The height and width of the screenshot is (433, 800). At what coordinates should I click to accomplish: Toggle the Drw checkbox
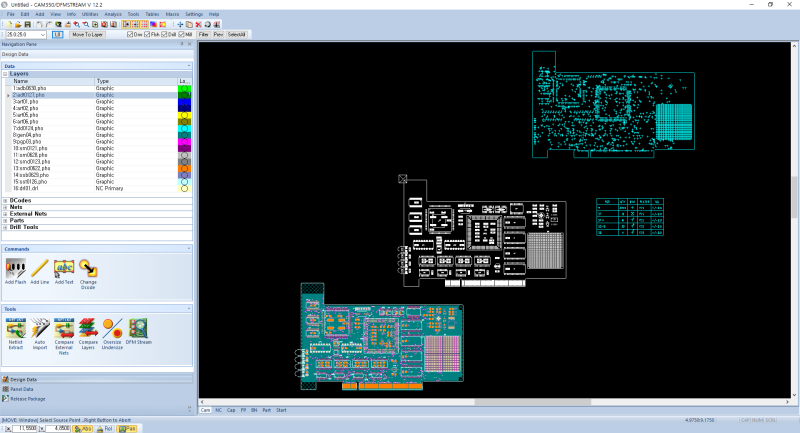pos(130,35)
